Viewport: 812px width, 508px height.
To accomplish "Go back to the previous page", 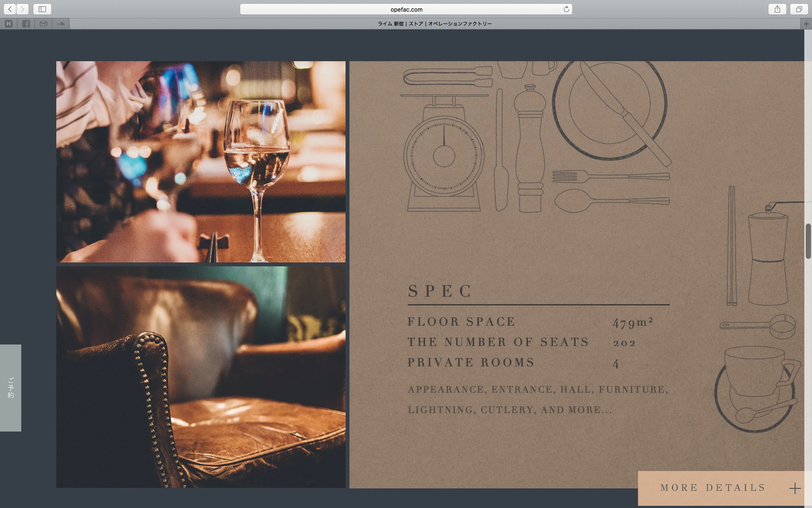I will point(10,9).
